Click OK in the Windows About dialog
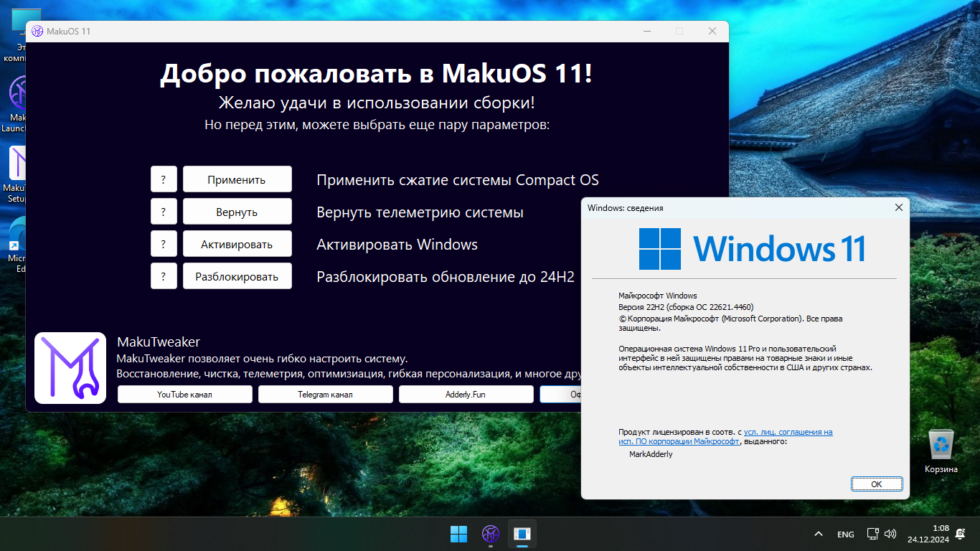Screen dimensions: 980x551 [x=877, y=484]
